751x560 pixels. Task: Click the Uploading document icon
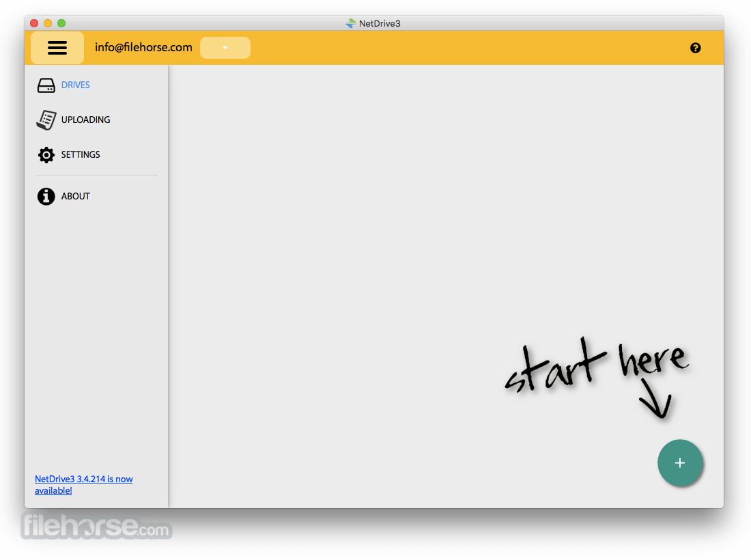pos(46,120)
